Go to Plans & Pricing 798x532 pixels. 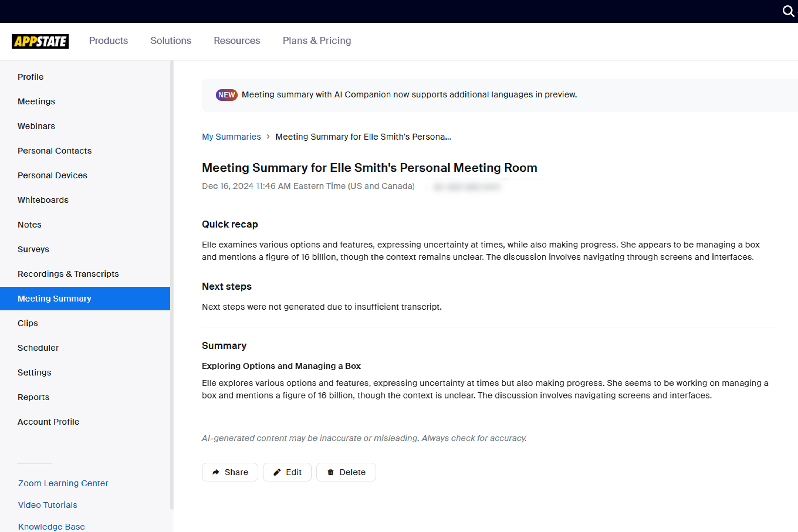coord(316,41)
